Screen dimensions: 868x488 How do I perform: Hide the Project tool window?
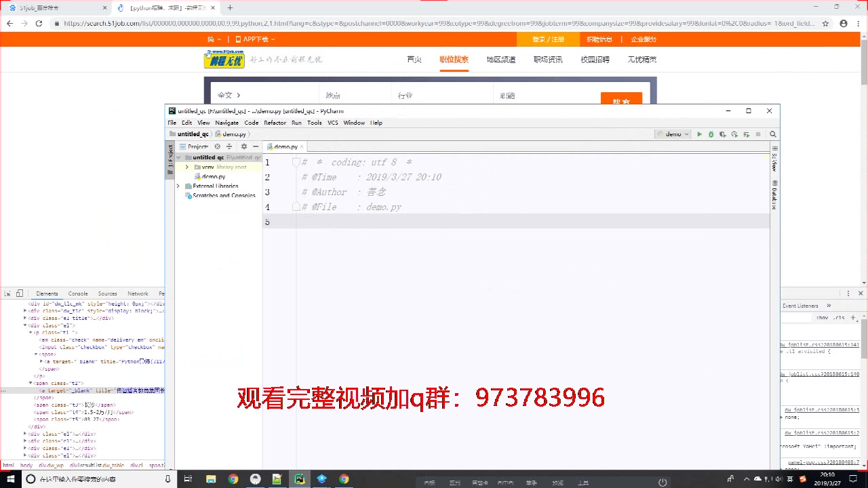[255, 146]
